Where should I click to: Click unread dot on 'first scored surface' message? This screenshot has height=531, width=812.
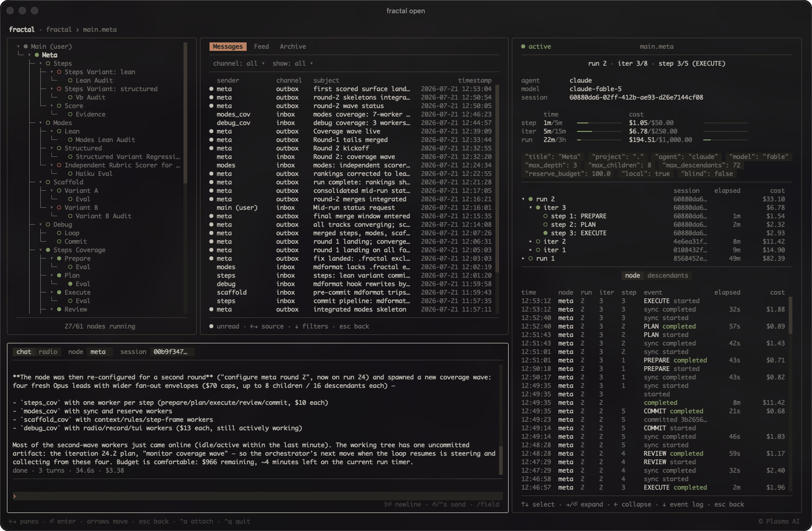(x=211, y=89)
